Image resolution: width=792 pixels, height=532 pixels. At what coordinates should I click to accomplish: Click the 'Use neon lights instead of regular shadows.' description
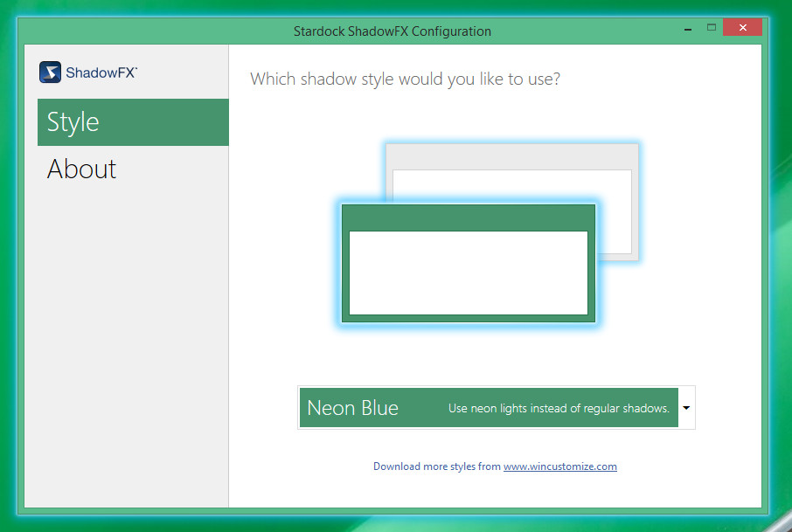[x=559, y=408]
